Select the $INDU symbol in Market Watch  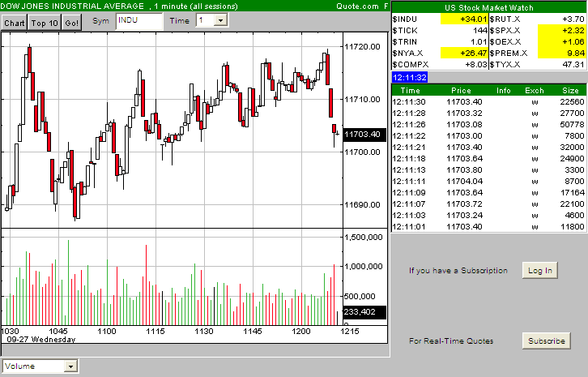pos(405,19)
